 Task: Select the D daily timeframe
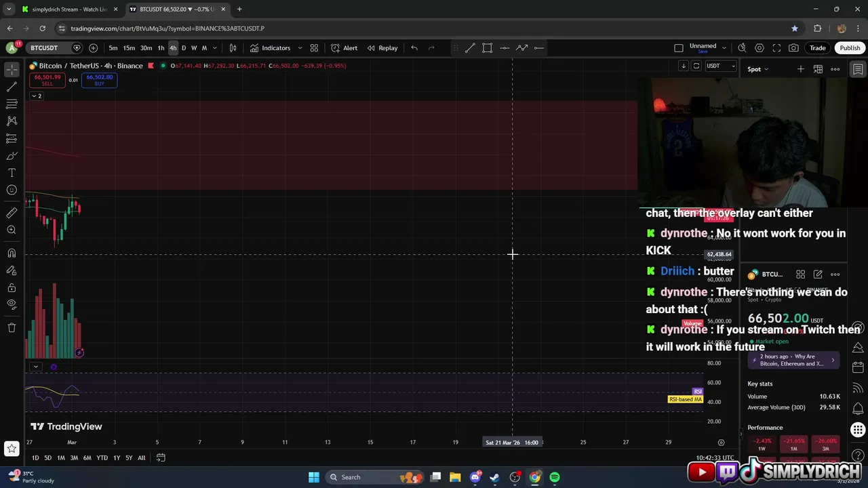coord(183,48)
